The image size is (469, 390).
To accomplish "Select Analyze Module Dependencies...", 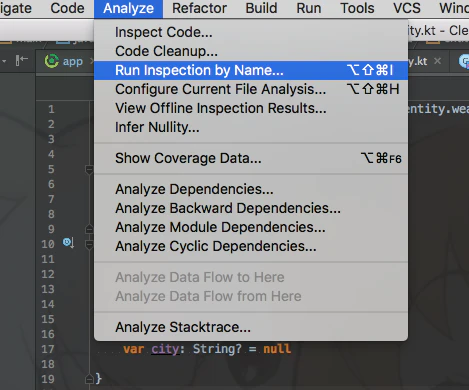I will tap(251, 227).
